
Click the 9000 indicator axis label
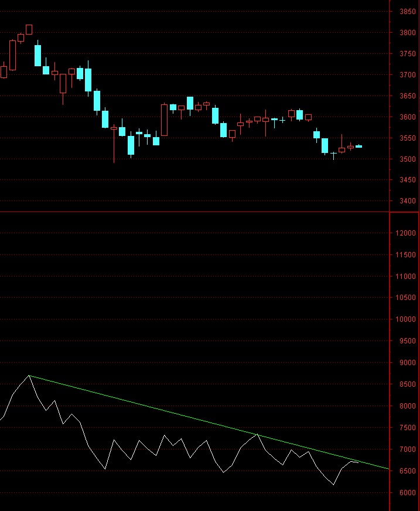pos(408,363)
